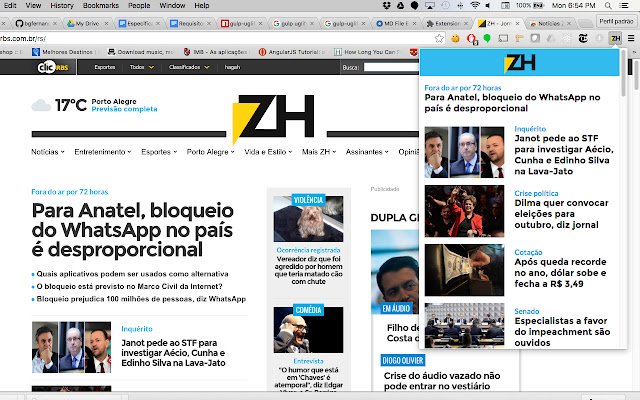Click the Google Drive menu bar icon

pos(400,5)
